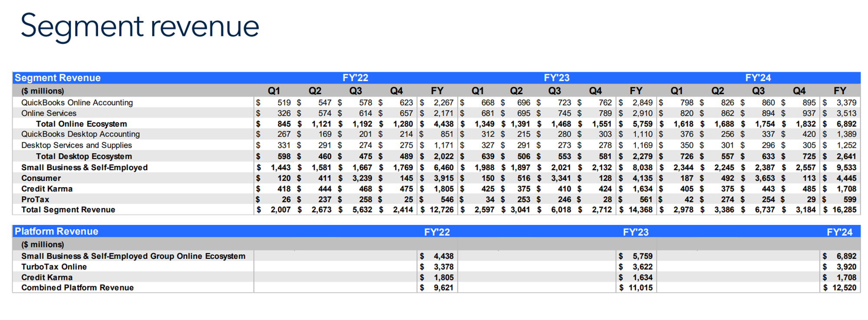Click the FY'23 heading in the Platform Revenue header
Screen dimensions: 868x320
click(x=636, y=232)
